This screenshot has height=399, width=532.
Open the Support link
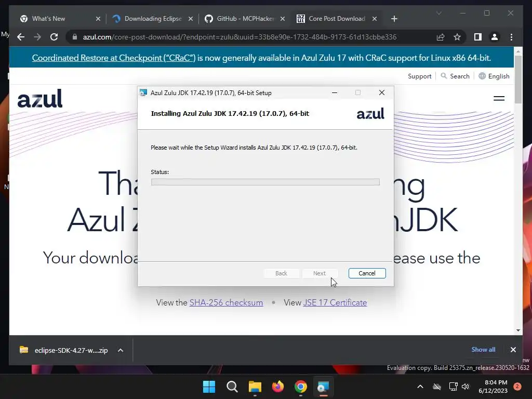(419, 76)
